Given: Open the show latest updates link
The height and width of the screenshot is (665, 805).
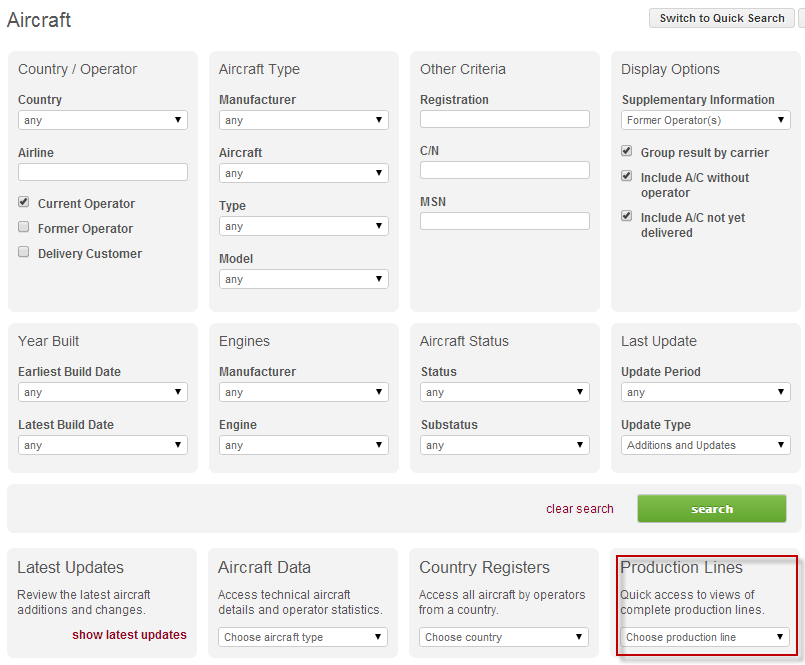Looking at the screenshot, I should 129,635.
